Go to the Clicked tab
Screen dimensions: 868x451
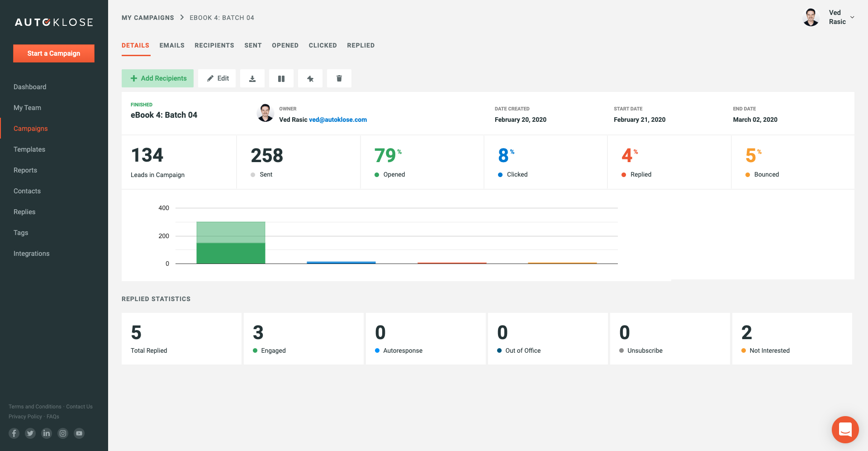click(x=323, y=45)
